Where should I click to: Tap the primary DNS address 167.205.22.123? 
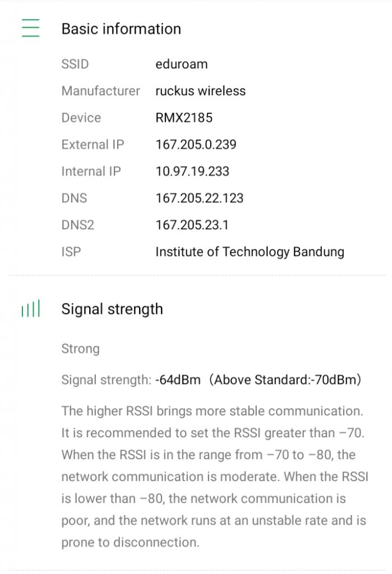pos(200,198)
